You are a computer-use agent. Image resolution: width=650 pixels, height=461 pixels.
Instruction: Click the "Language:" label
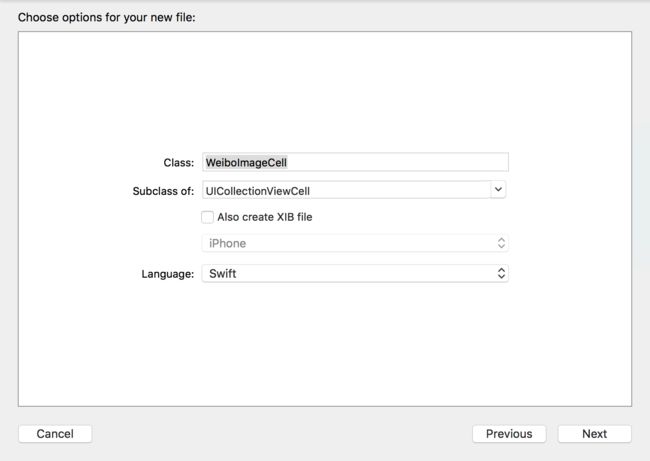click(168, 274)
